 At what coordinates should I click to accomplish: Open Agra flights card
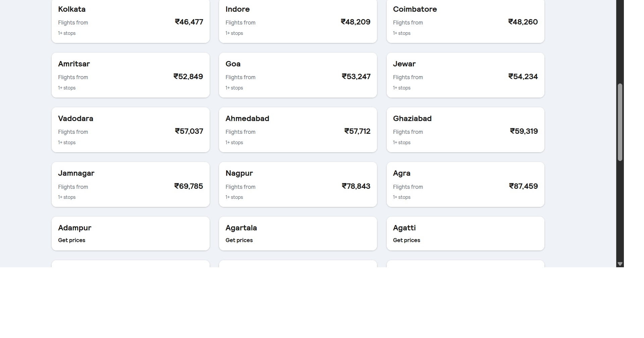point(465,184)
